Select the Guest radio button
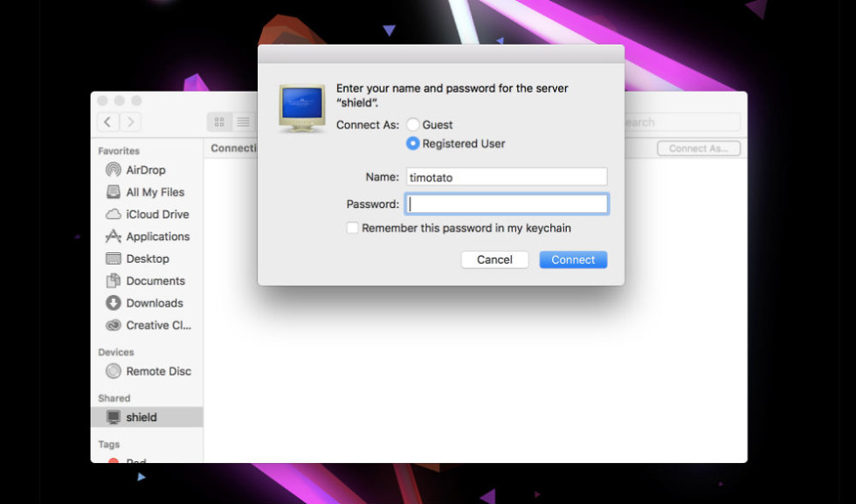Screen dimensions: 856x504 413,125
